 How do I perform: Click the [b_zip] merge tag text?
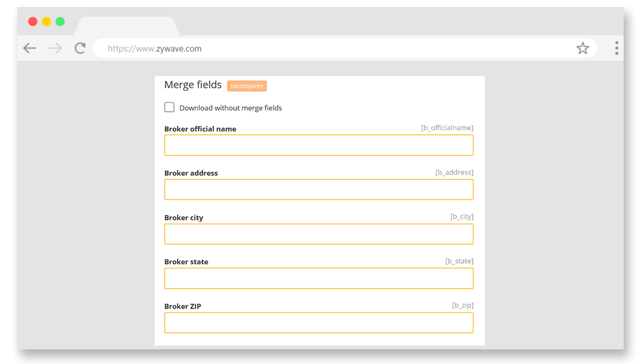(x=463, y=305)
